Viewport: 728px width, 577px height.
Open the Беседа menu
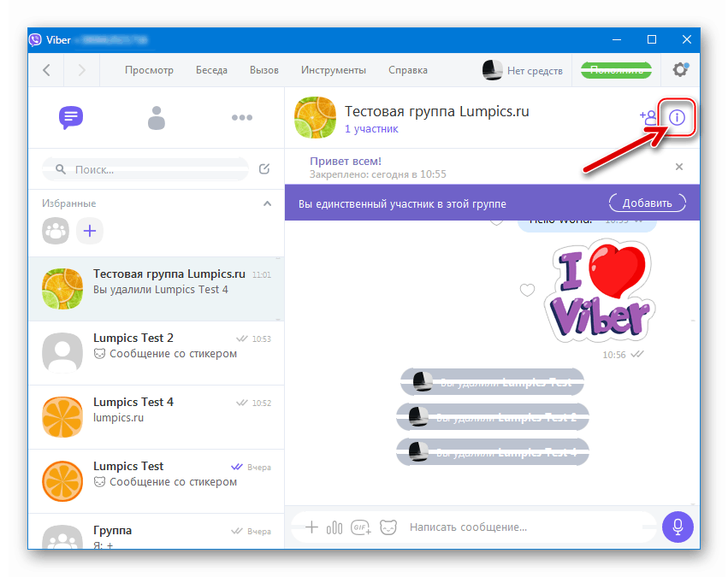point(211,70)
